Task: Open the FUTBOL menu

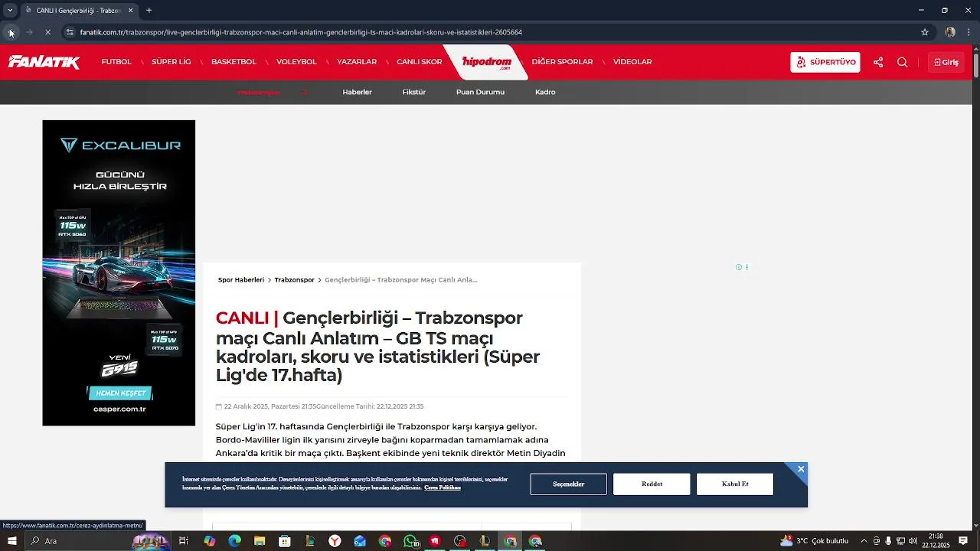Action: [116, 62]
